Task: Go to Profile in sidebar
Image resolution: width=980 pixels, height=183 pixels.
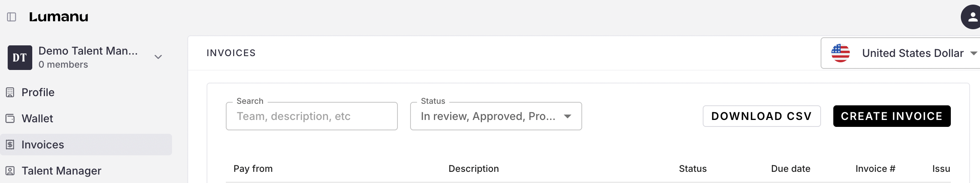Action: 38,92
